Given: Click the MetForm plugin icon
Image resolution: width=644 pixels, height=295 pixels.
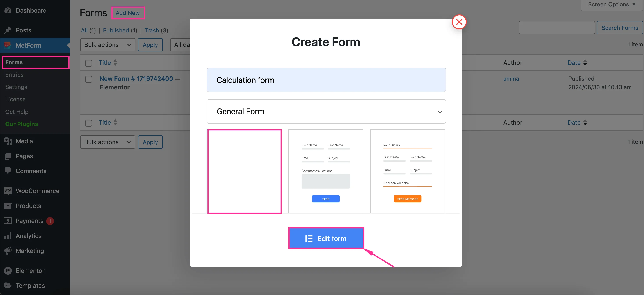Looking at the screenshot, I should tap(8, 45).
